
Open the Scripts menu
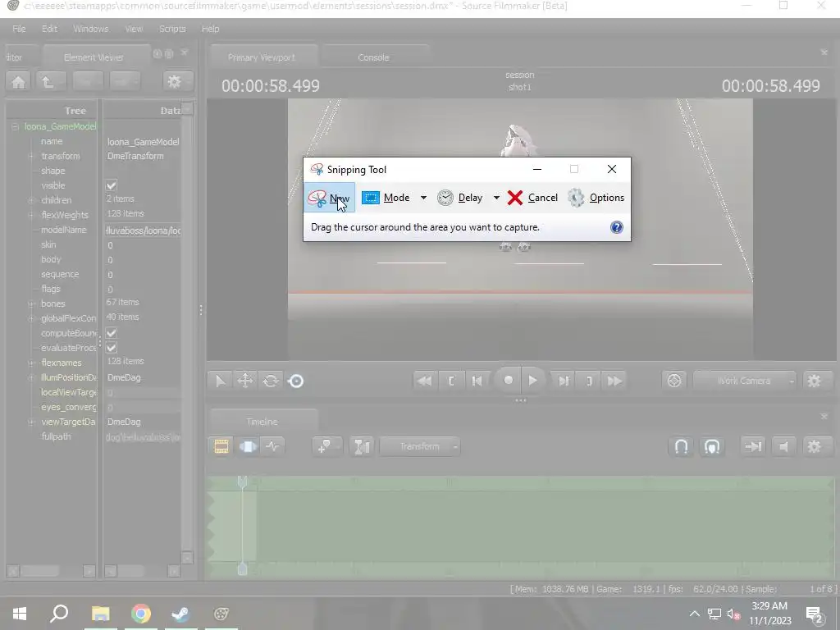172,29
